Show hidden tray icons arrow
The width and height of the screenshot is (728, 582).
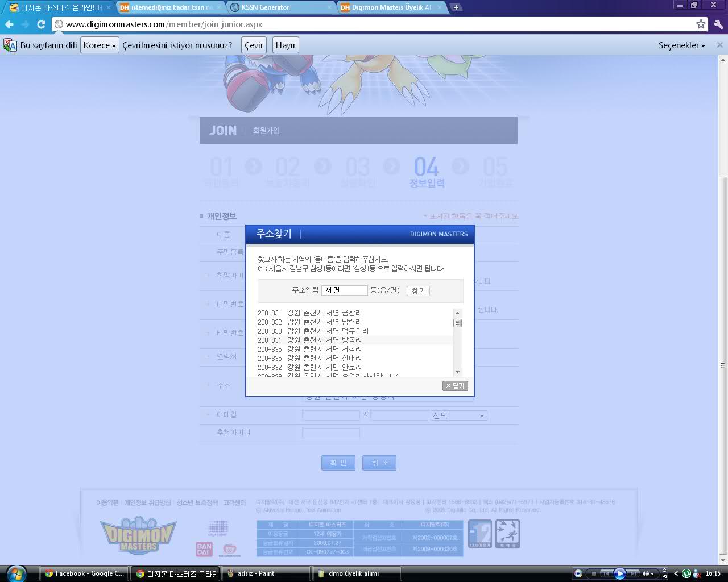(x=676, y=573)
